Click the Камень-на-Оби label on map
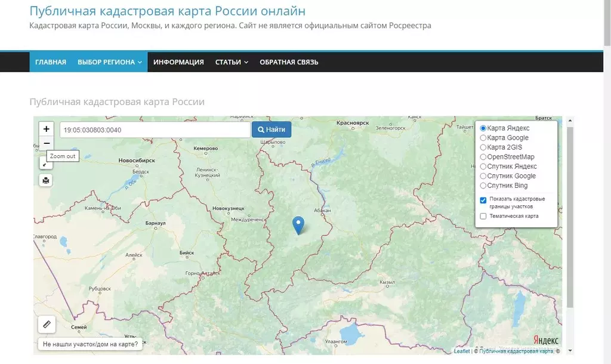Screen dimensions: 611x364 (x=103, y=208)
